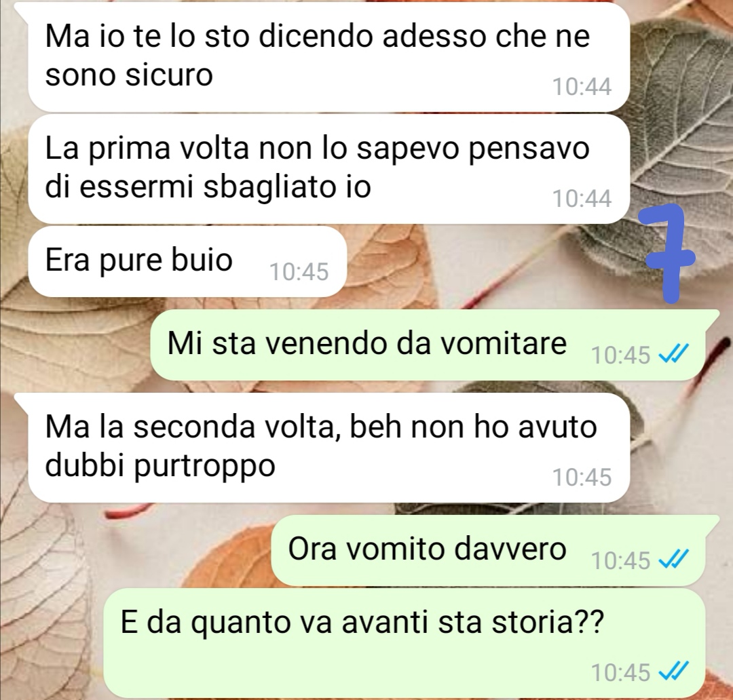Click the 10:45 time on last green message

click(621, 672)
